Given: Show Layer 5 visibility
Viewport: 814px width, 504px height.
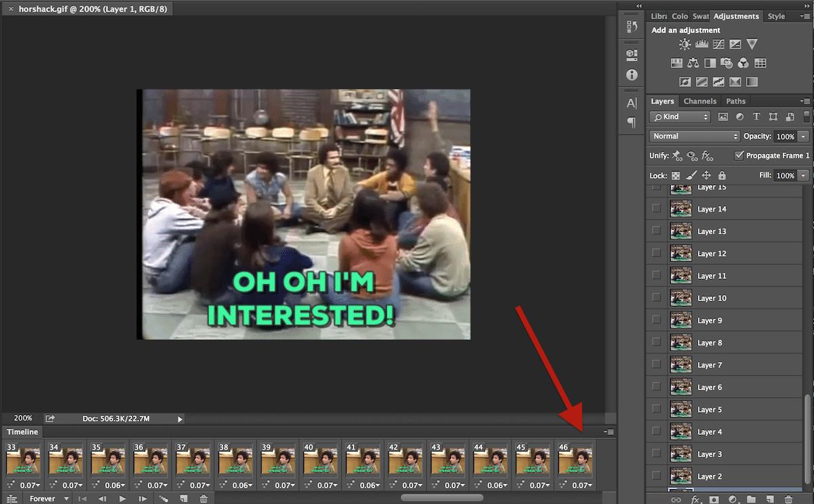Looking at the screenshot, I should 655,409.
